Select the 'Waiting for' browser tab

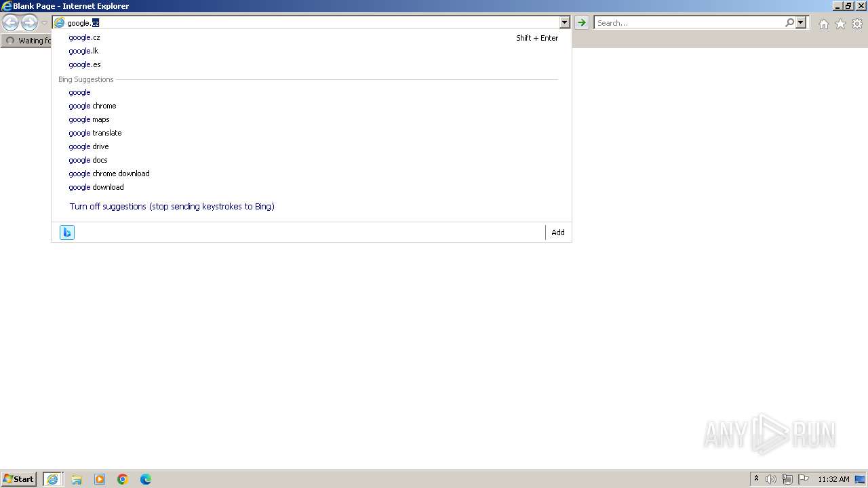coord(27,41)
